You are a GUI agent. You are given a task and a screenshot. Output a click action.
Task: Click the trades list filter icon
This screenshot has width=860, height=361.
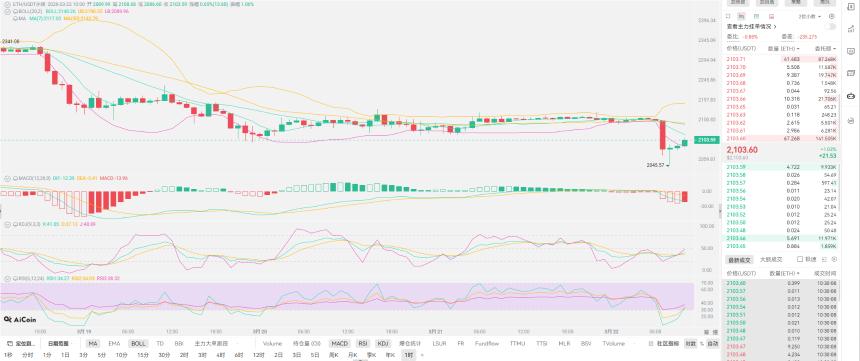tap(824, 259)
